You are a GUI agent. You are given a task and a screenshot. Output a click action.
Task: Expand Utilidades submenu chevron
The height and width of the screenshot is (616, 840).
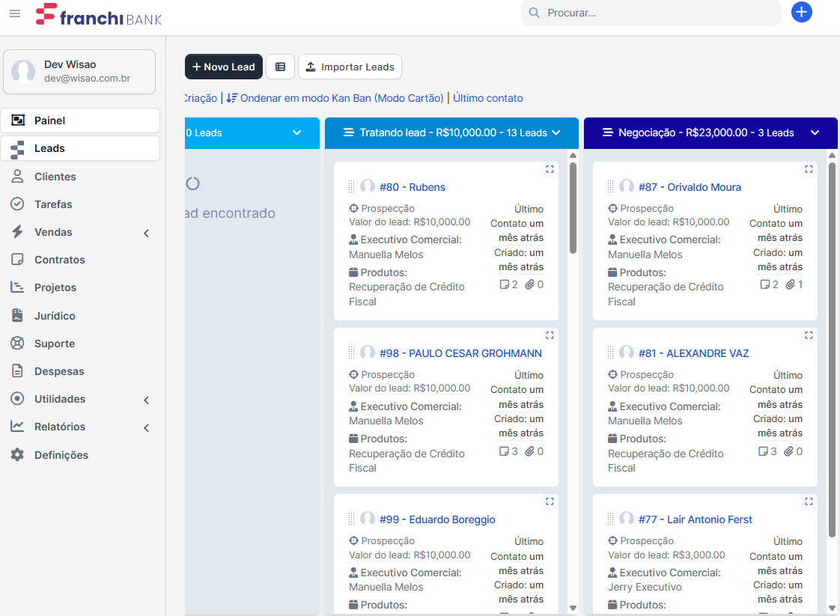(146, 400)
